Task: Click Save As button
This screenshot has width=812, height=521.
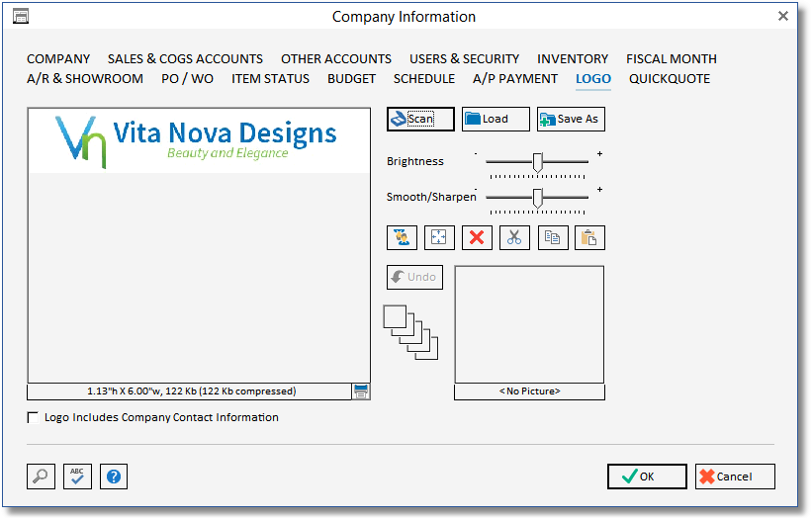Action: click(571, 119)
